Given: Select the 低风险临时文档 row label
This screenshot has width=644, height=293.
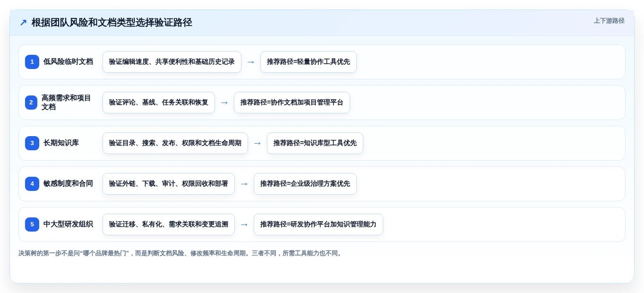Looking at the screenshot, I should coord(68,62).
